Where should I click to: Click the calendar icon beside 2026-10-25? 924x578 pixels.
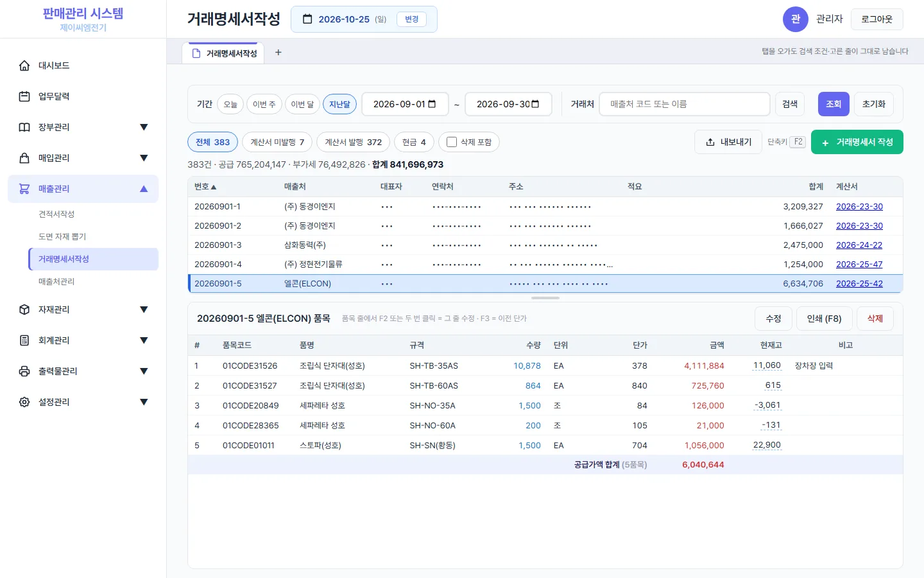pyautogui.click(x=307, y=19)
